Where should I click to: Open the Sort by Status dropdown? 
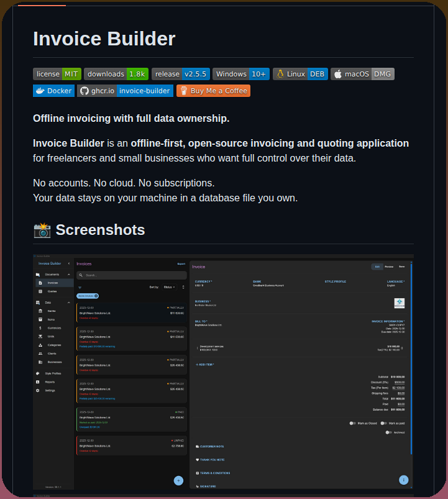coord(169,287)
